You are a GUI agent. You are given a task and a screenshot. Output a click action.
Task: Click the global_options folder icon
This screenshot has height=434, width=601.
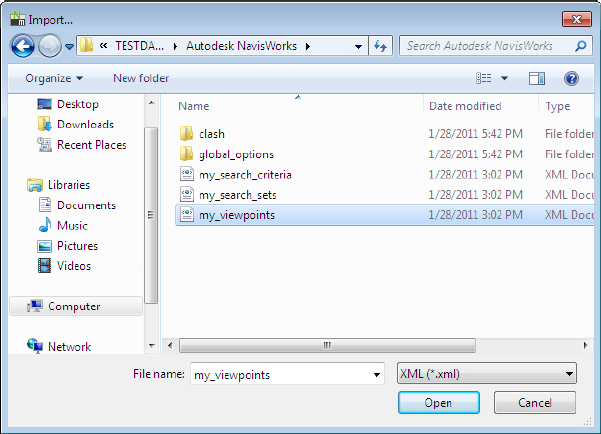pyautogui.click(x=187, y=154)
